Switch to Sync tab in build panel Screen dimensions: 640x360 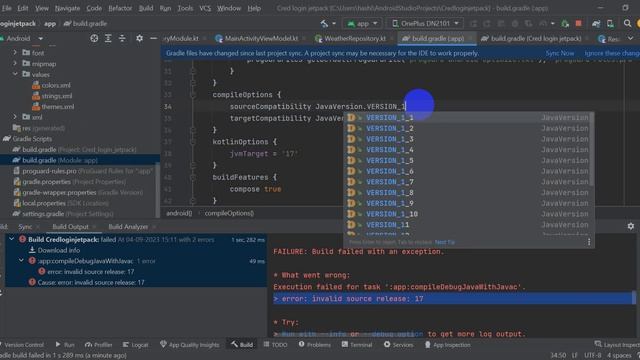tap(25, 227)
